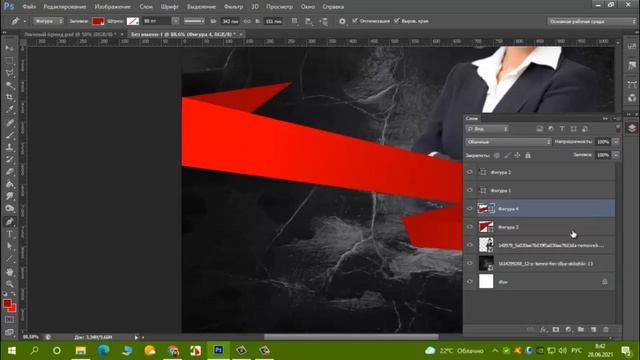Open the Непрозрачность value dropdown arrow
640x360 pixels.
(x=616, y=142)
